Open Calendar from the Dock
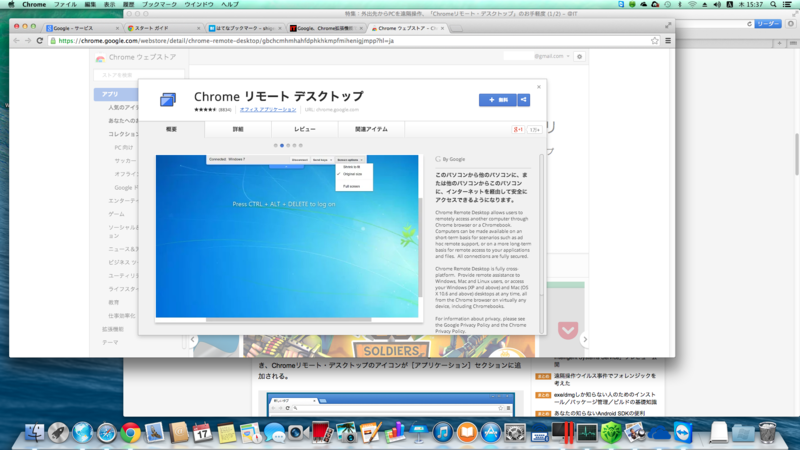The height and width of the screenshot is (450, 800). point(203,433)
